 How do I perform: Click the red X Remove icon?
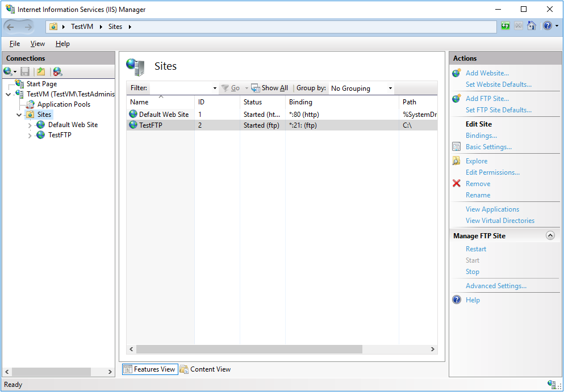[457, 184]
